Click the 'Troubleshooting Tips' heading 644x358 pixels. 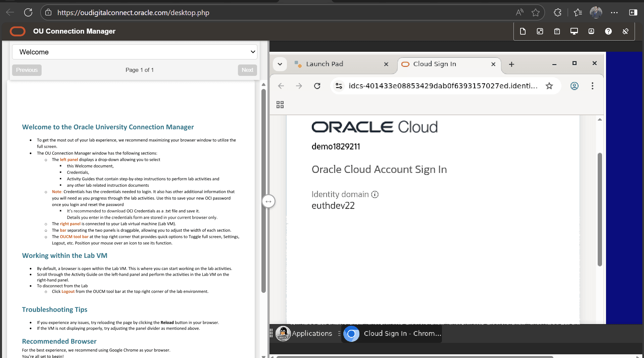pos(55,309)
